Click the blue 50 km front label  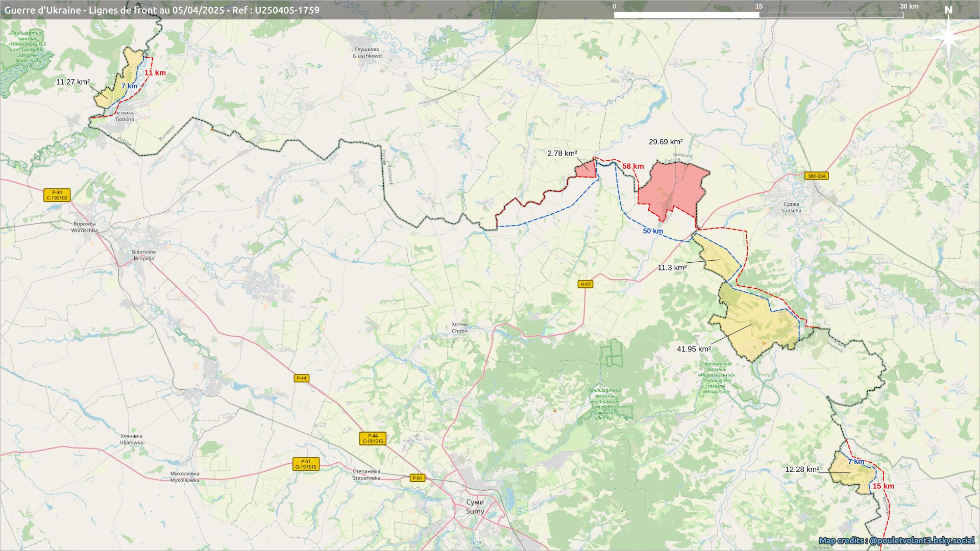point(653,231)
